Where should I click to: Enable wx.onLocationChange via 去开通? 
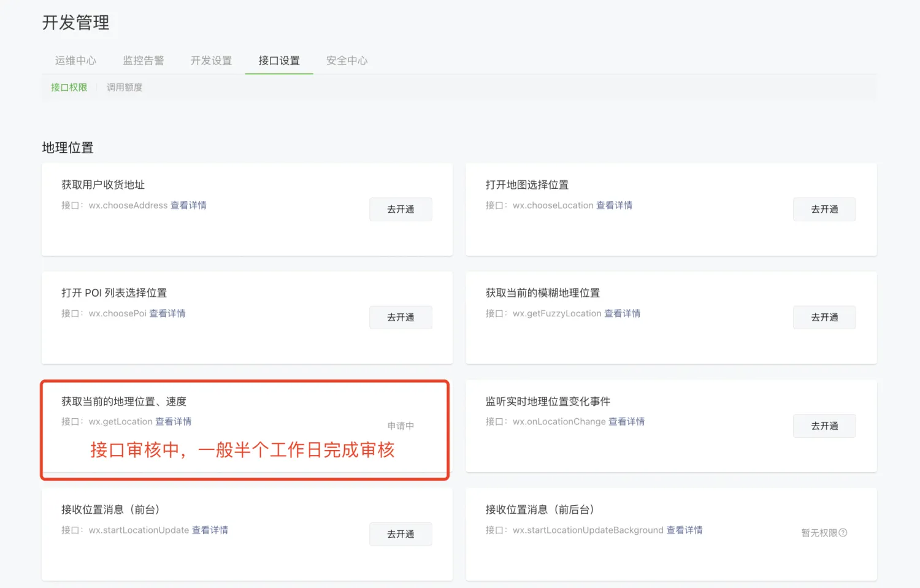tap(824, 426)
